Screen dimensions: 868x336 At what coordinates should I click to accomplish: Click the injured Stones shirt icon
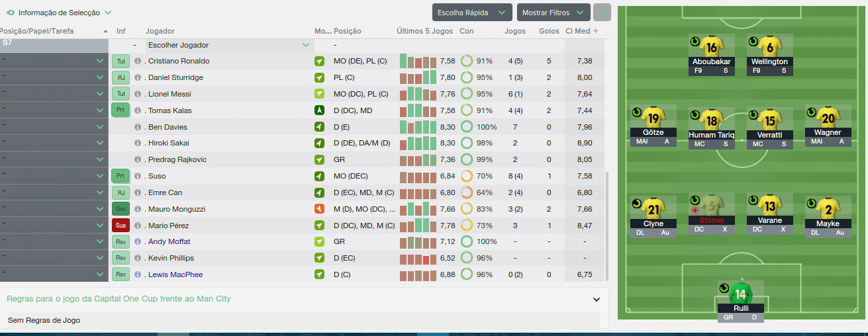[x=712, y=206]
